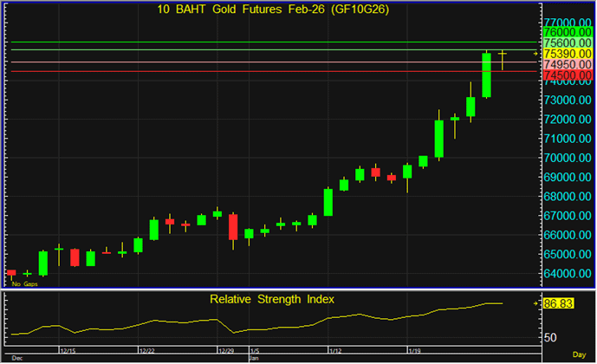Click the large red candle near 12/29
Screen dimensions: 597x364
pyautogui.click(x=233, y=227)
